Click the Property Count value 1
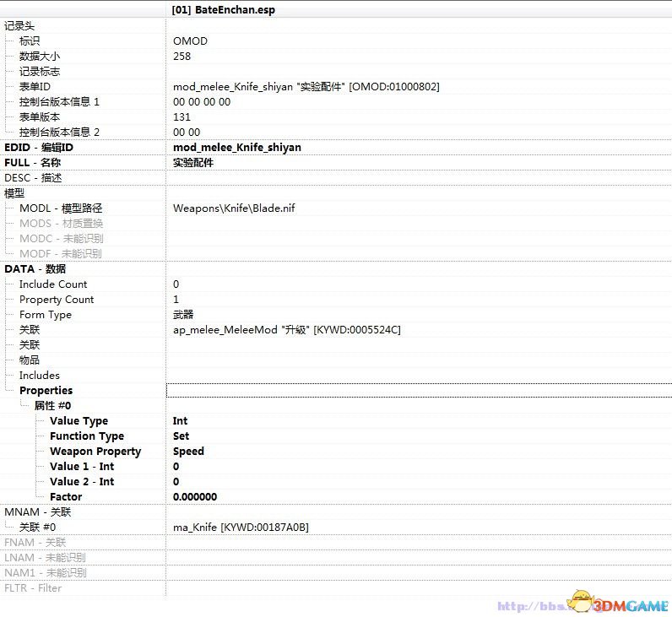This screenshot has height=617, width=672. 176,300
